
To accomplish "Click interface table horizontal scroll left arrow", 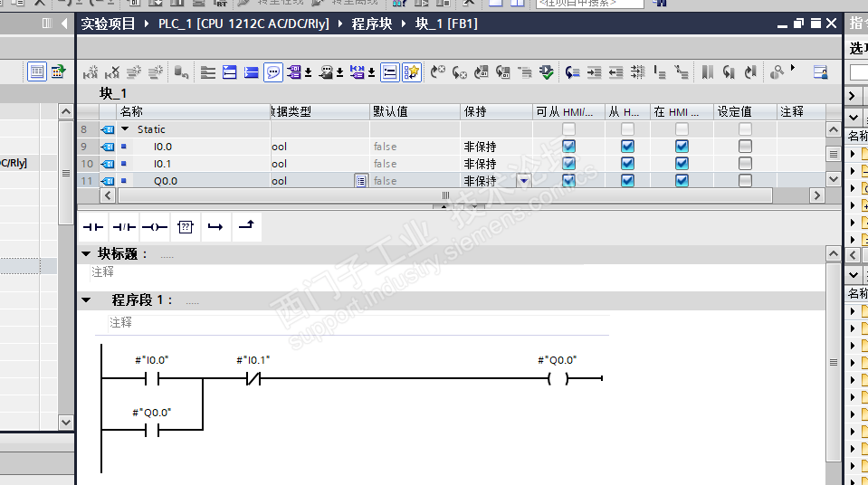I will (x=108, y=195).
